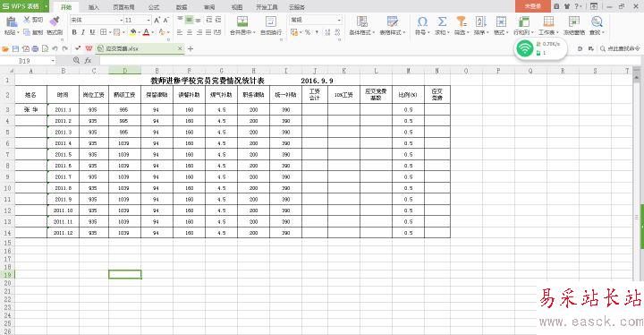Click the percent style icon
Viewport: 644px width, 335px height.
click(308, 32)
